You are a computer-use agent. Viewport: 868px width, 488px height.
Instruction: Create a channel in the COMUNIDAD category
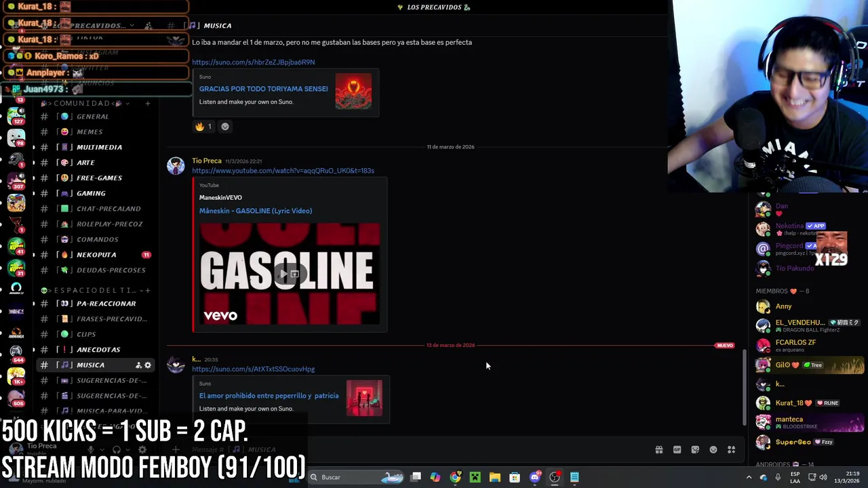coord(148,103)
